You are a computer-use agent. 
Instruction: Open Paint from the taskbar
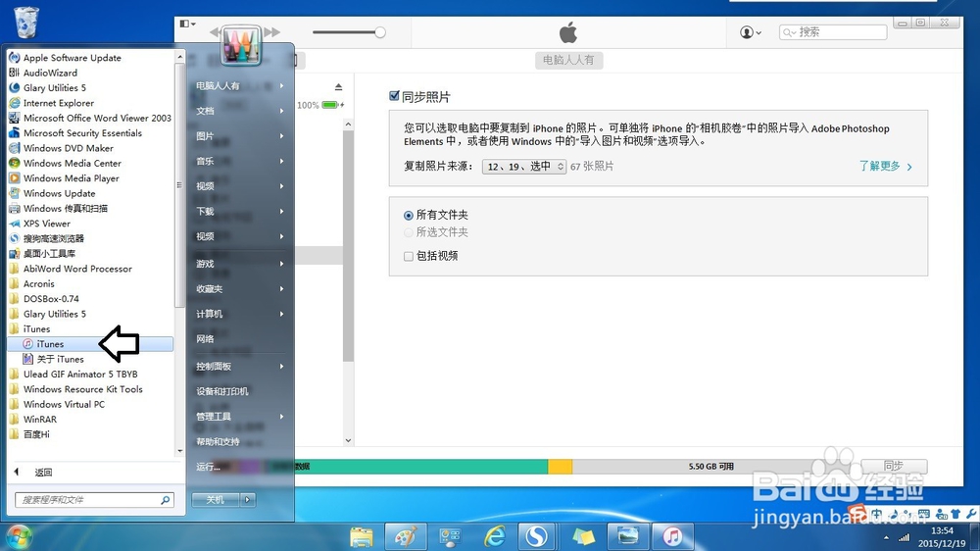click(x=407, y=536)
